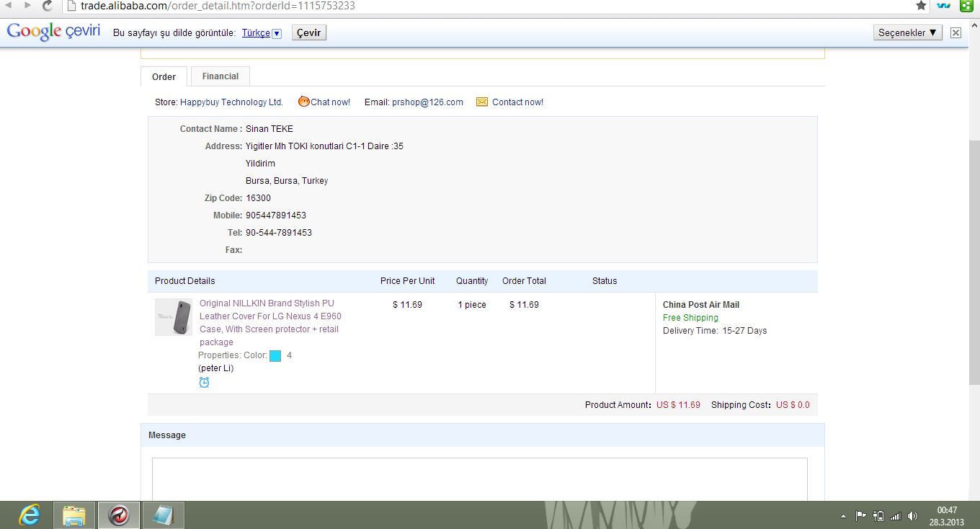This screenshot has height=529, width=980.
Task: Open the NILLKIN leather cover product thumbnail
Action: [174, 317]
